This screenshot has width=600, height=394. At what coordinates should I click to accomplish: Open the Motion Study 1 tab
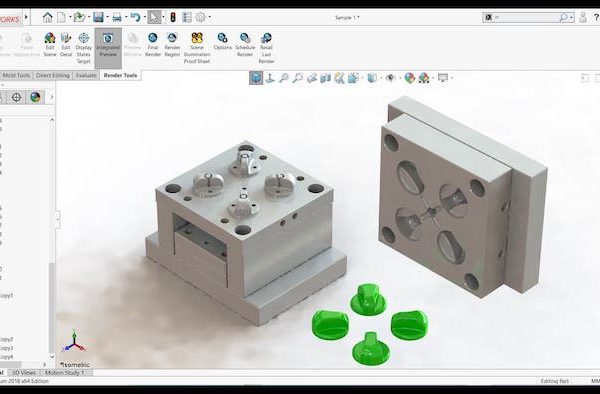[x=64, y=372]
